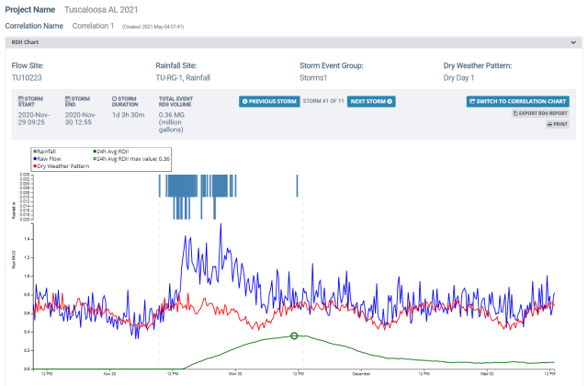Click total event RDII volume 0.36 MG

click(x=172, y=122)
